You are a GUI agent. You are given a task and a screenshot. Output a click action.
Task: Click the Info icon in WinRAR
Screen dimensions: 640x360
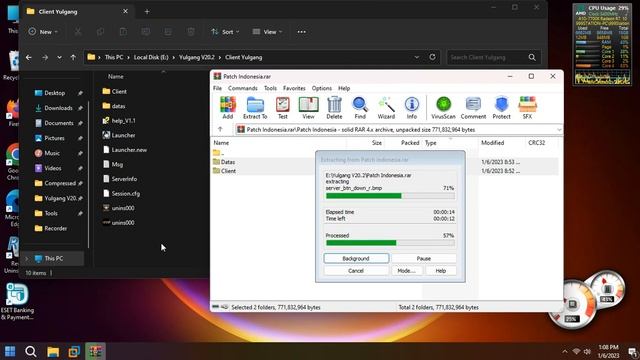[411, 108]
